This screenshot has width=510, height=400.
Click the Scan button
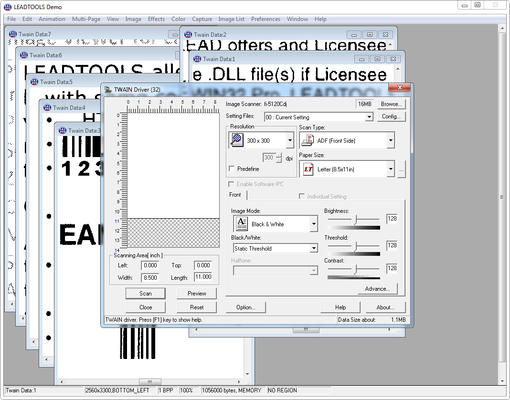pyautogui.click(x=145, y=293)
